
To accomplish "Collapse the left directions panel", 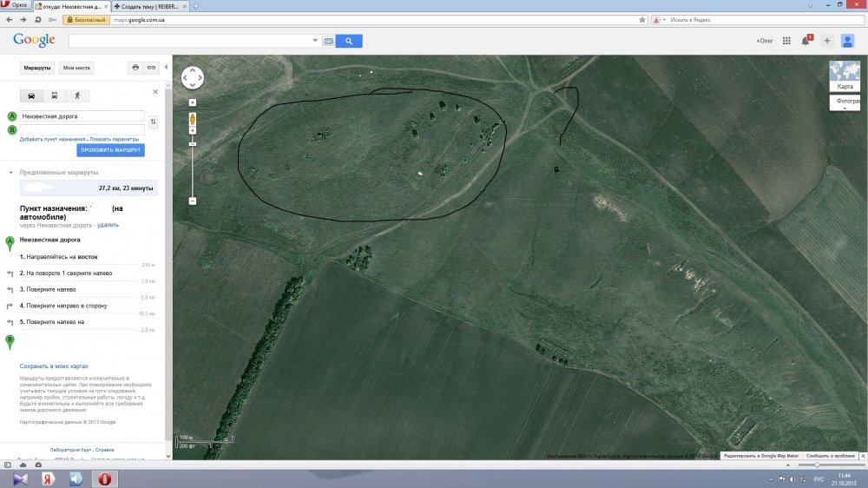I will [x=166, y=68].
